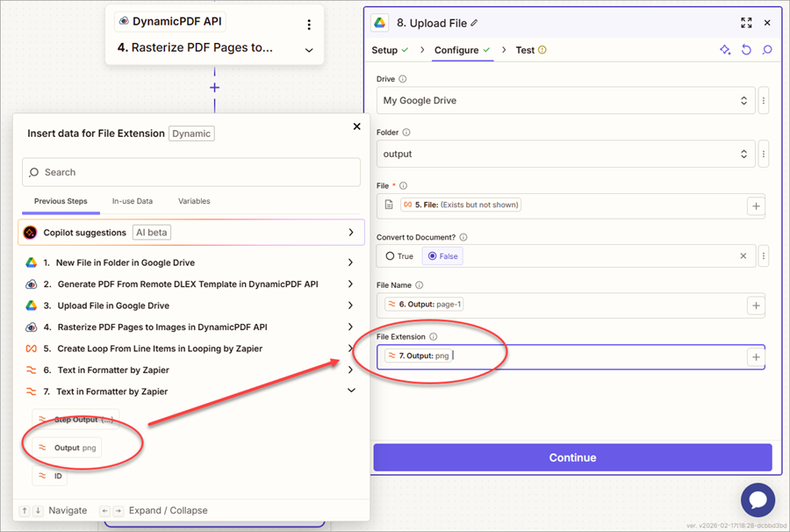Image resolution: width=790 pixels, height=532 pixels.
Task: Collapse step 7 Text in Formatter
Action: [x=351, y=392]
